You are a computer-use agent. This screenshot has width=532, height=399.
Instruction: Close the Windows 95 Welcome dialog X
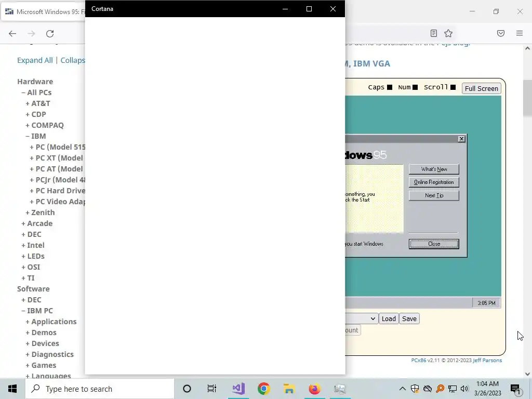(x=461, y=139)
